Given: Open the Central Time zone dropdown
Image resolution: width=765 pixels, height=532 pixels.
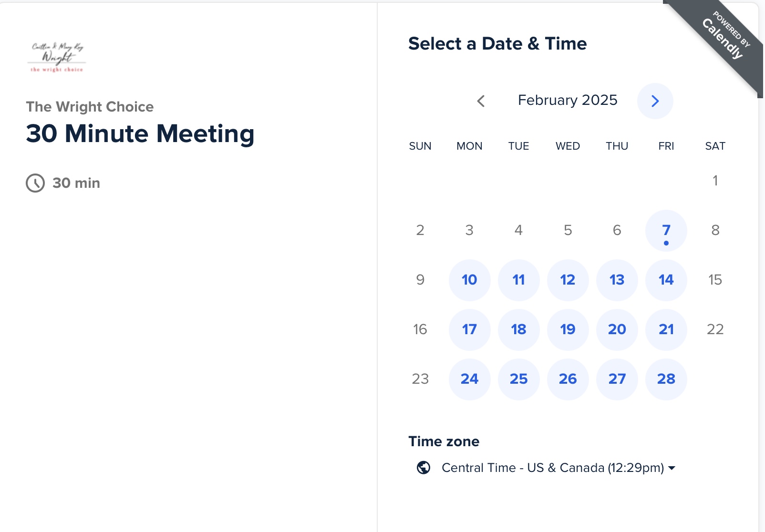Looking at the screenshot, I should coord(552,468).
